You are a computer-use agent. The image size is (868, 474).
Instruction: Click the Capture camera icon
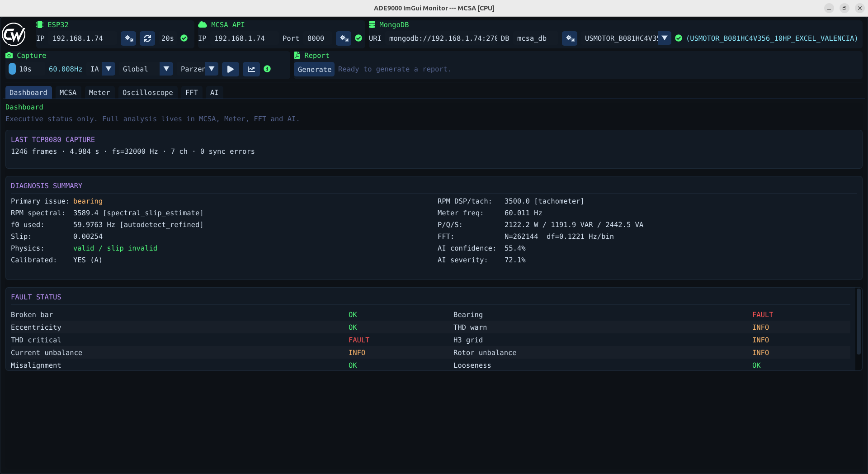[9, 55]
